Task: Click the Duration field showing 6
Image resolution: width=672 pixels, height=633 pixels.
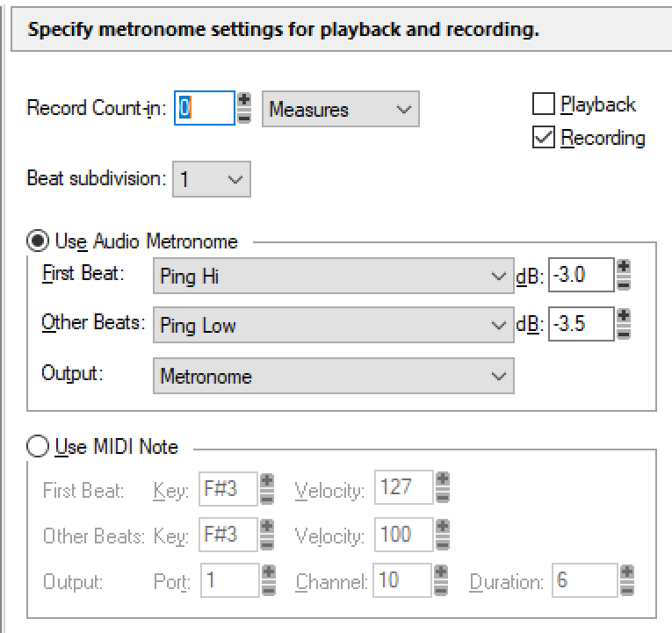Action: (584, 580)
